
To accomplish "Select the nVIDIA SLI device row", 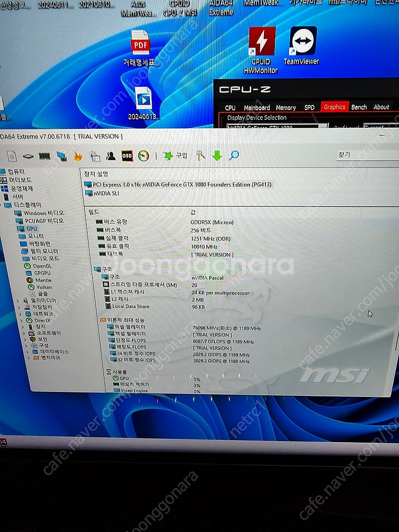I will (x=103, y=193).
